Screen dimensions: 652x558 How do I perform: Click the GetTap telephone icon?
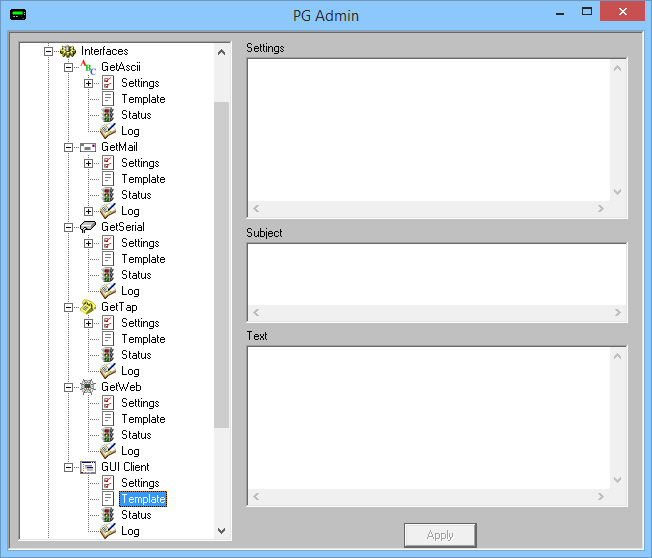[x=88, y=307]
